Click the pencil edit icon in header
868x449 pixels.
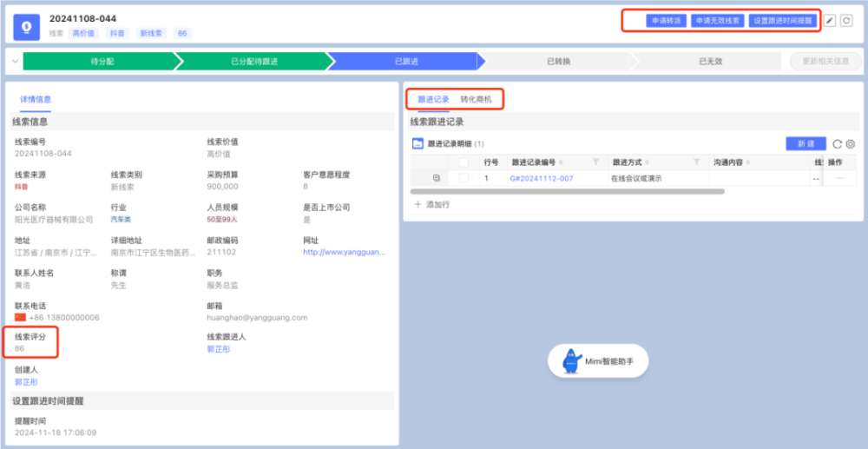pyautogui.click(x=829, y=21)
